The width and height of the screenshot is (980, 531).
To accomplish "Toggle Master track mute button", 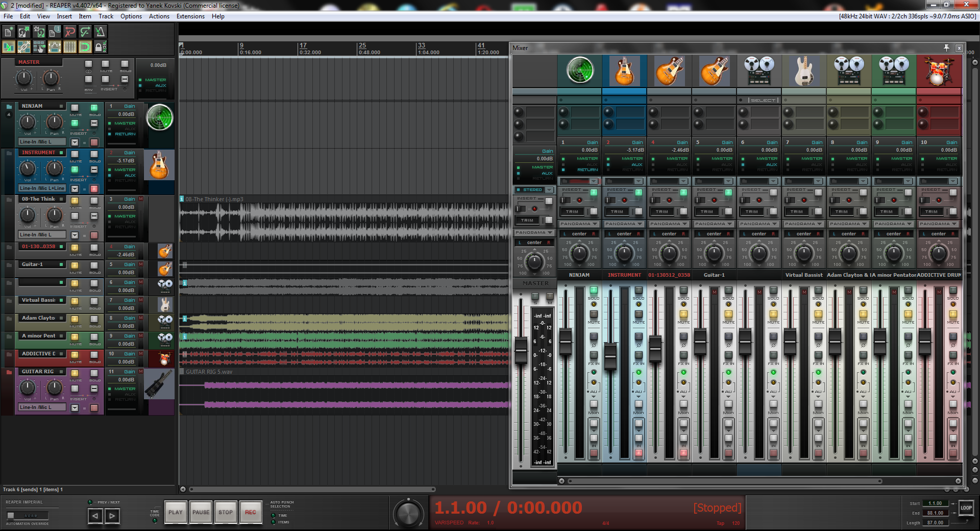I will pos(105,64).
